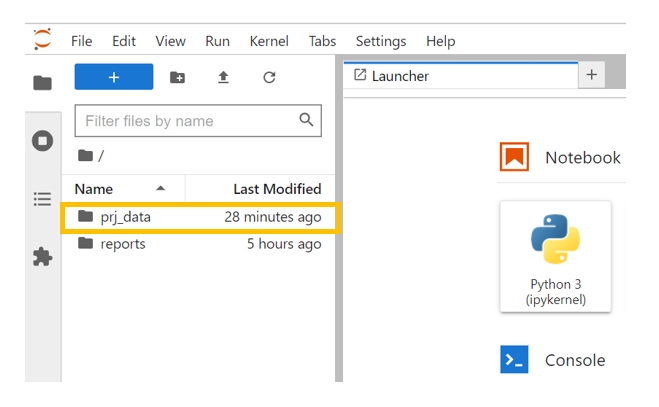Create a new folder with toolbar icon
The width and height of the screenshot is (659, 407).
pos(177,77)
